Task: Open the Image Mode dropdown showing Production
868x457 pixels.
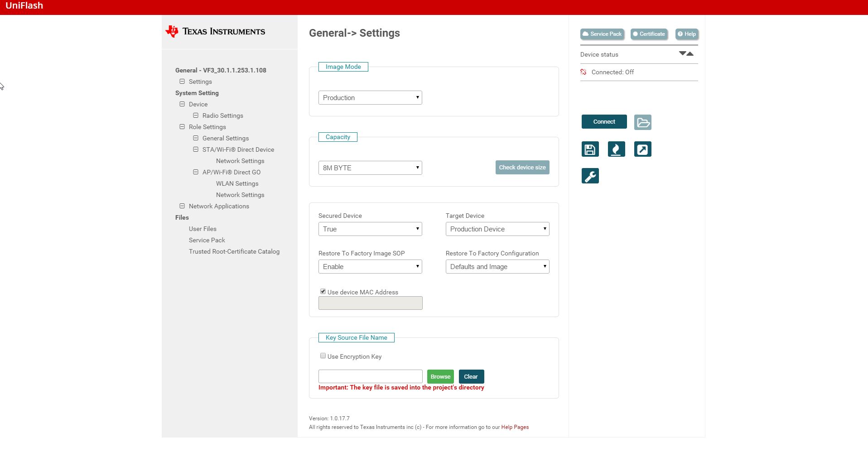Action: point(370,98)
